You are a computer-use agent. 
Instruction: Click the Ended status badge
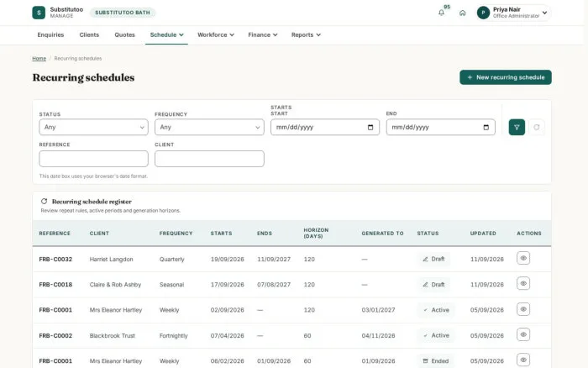[435, 361]
